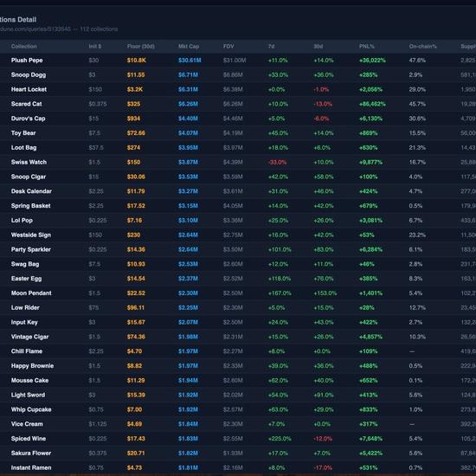Select the Snoop Cigar collection name
Viewport: 476px width, 476px height.
point(29,177)
